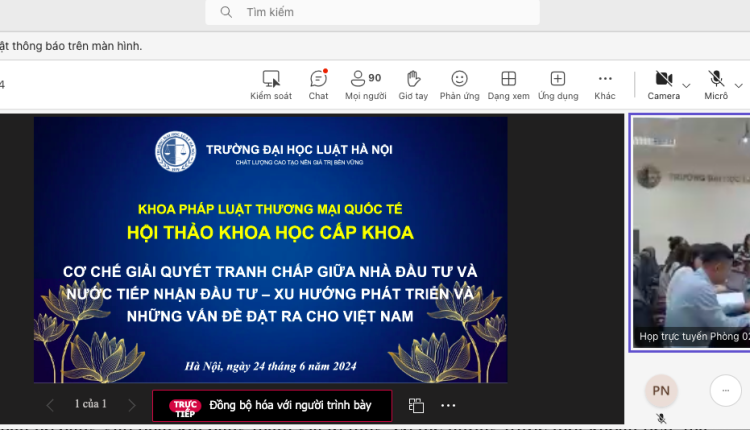This screenshot has height=430, width=750.
Task: Toggle the Camera on or off
Action: point(662,79)
